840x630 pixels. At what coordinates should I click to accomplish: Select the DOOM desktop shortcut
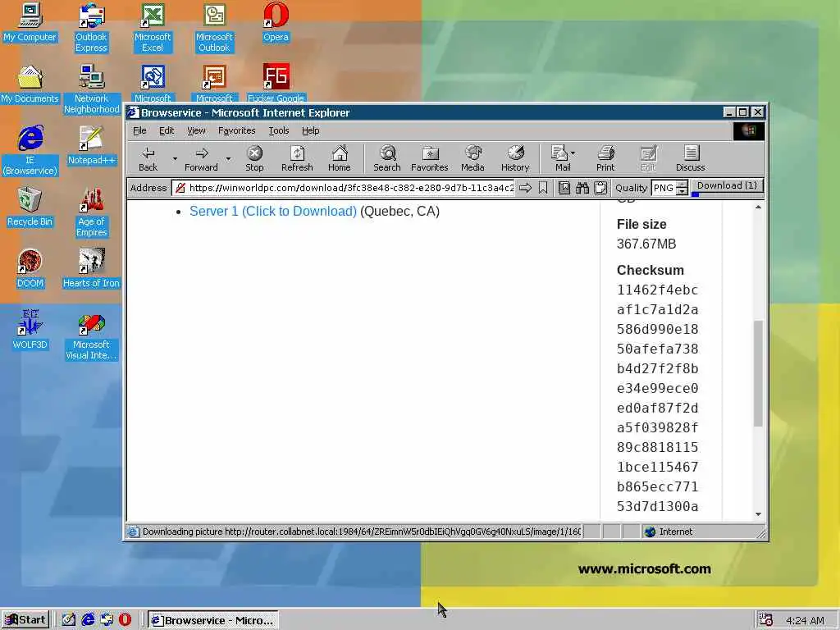coord(30,268)
